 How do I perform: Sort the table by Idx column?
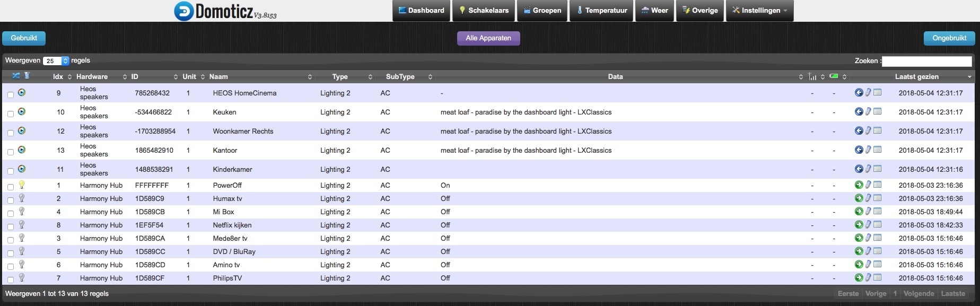click(62, 76)
